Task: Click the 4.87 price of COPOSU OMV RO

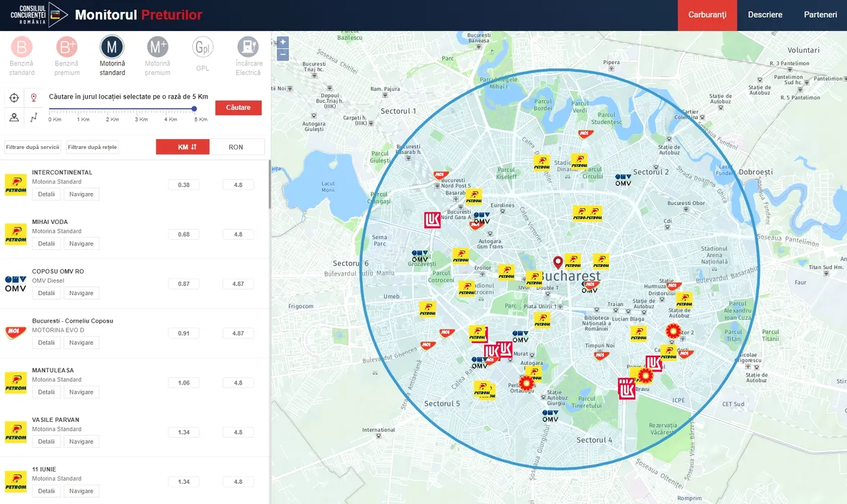Action: point(238,284)
